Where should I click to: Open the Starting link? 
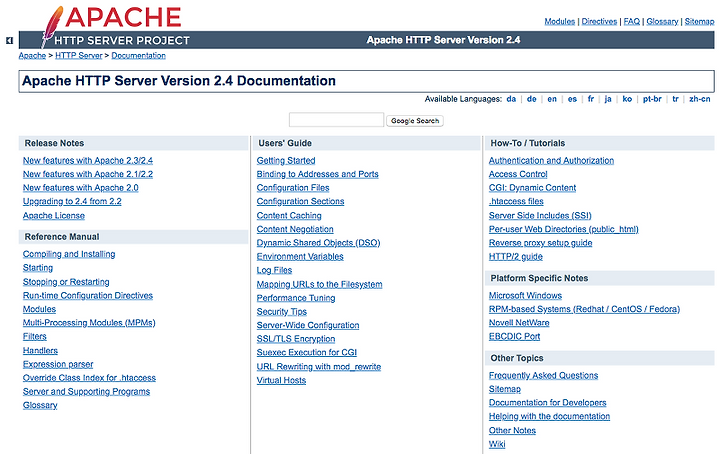38,268
